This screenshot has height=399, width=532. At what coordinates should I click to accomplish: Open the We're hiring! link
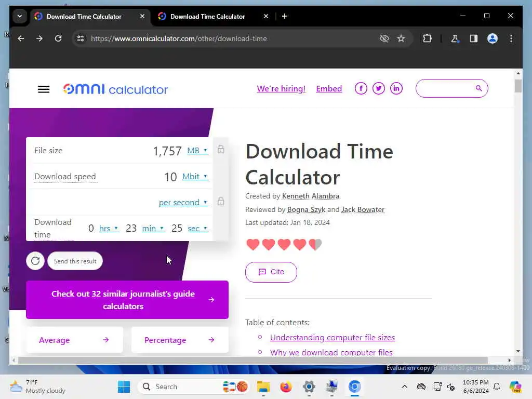[x=281, y=88]
